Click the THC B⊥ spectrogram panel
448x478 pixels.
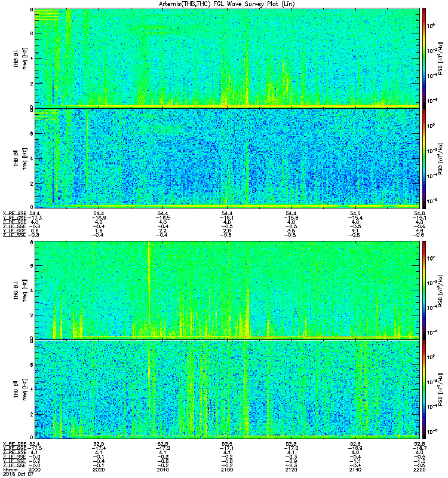click(228, 290)
